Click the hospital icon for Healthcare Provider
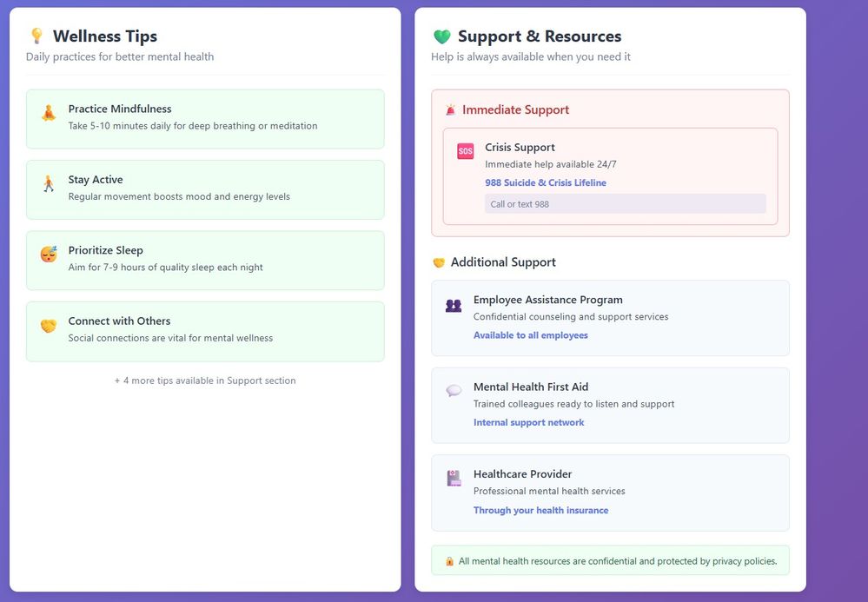 454,478
